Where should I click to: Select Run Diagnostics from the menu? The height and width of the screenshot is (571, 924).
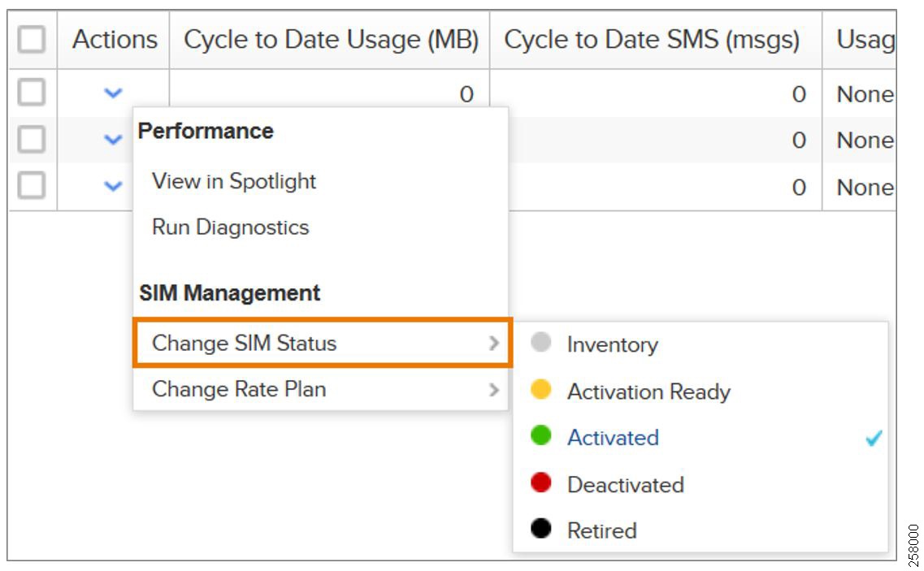231,227
